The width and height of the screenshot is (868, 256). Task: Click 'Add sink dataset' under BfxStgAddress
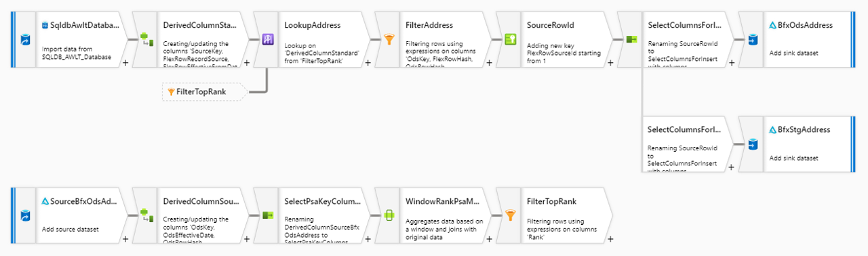(x=794, y=158)
